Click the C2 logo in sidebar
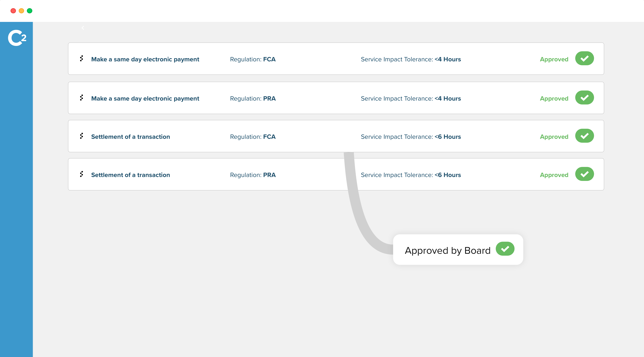The height and width of the screenshot is (357, 644). click(17, 38)
